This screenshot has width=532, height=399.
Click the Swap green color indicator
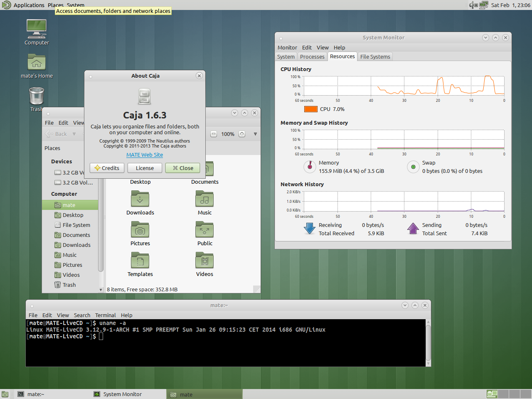point(413,167)
